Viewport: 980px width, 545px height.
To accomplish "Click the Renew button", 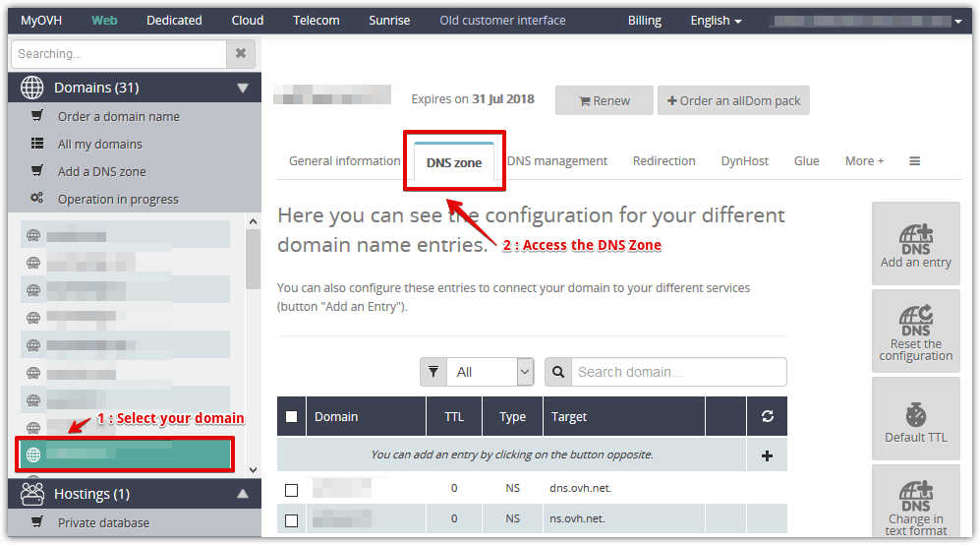I will [x=605, y=100].
